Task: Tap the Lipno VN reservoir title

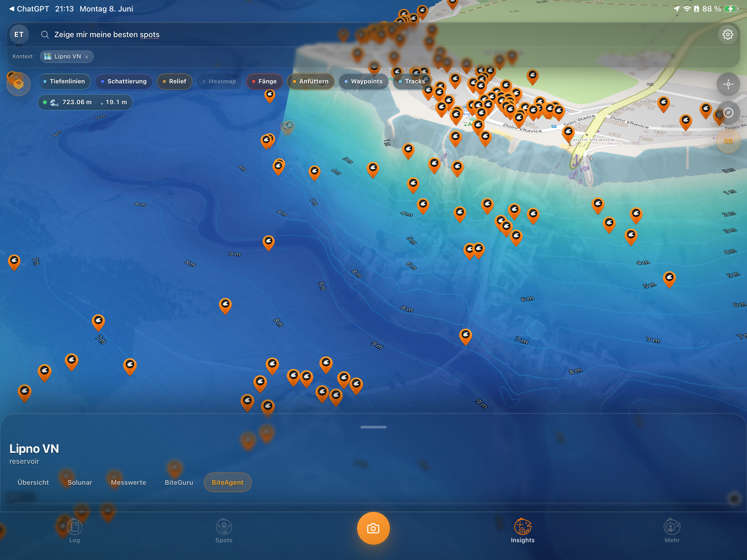Action: pos(34,448)
